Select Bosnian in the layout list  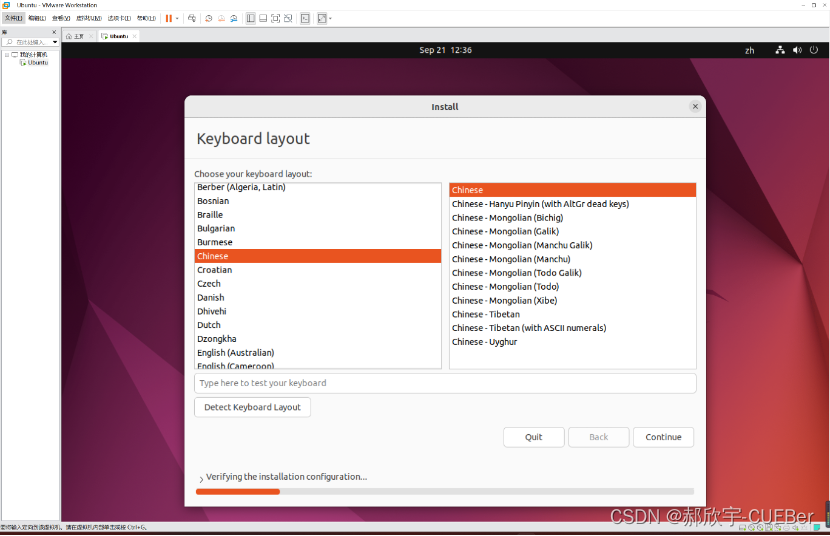[x=318, y=201]
